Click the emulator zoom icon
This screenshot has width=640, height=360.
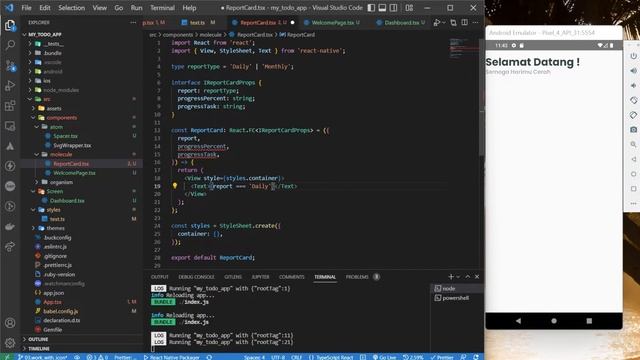[x=633, y=144]
